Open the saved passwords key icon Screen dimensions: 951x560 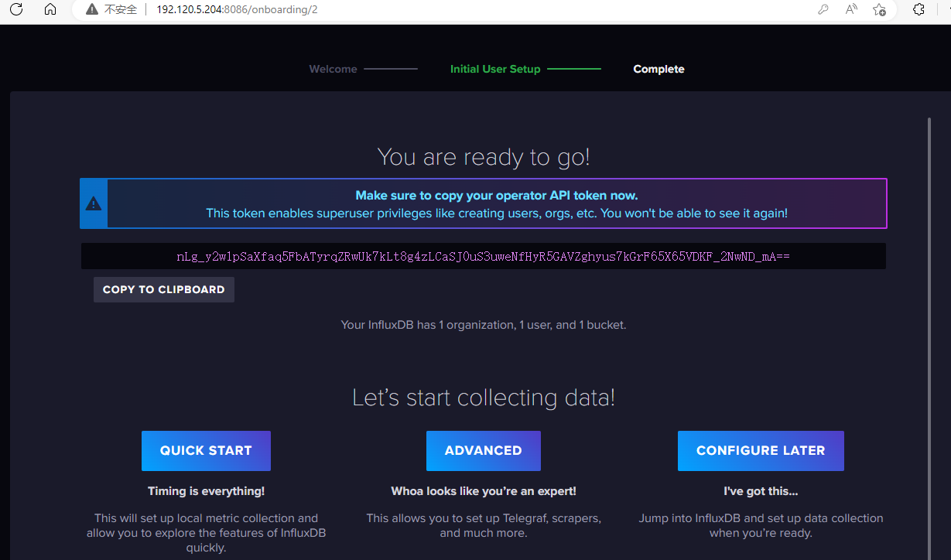tap(823, 9)
